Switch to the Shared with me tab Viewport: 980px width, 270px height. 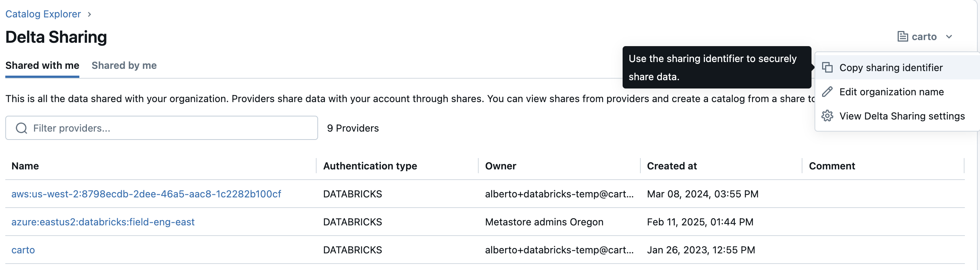click(x=42, y=65)
